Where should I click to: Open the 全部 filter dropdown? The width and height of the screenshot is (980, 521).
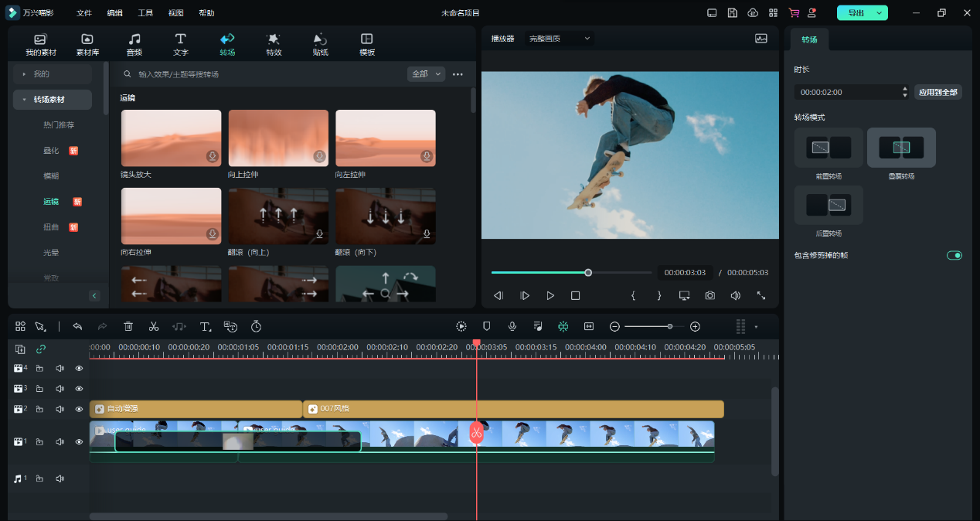tap(427, 74)
